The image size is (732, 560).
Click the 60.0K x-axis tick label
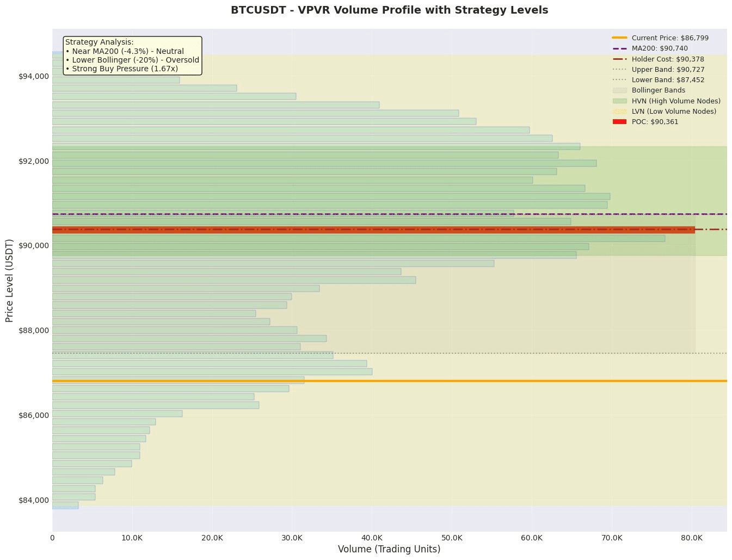532,538
